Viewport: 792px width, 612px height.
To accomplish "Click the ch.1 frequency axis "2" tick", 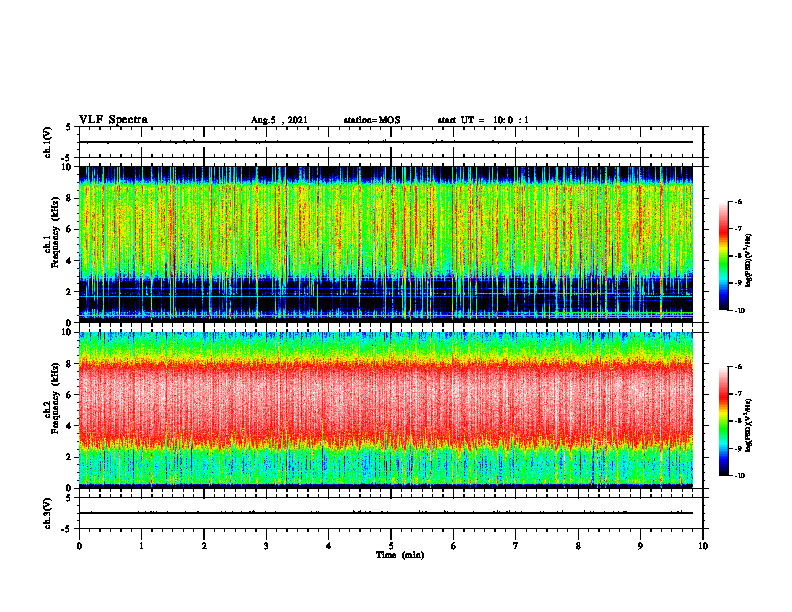I will point(70,291).
